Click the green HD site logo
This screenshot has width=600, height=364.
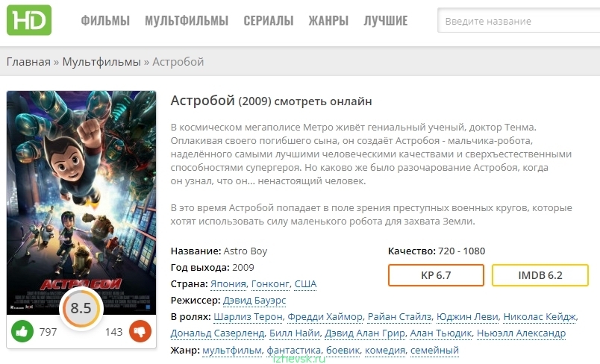pyautogui.click(x=29, y=20)
